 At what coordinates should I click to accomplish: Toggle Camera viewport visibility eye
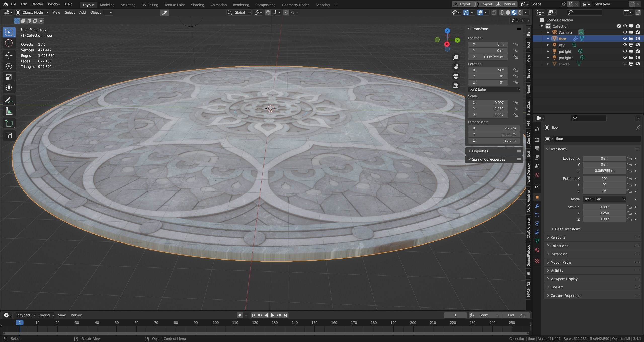(x=625, y=32)
